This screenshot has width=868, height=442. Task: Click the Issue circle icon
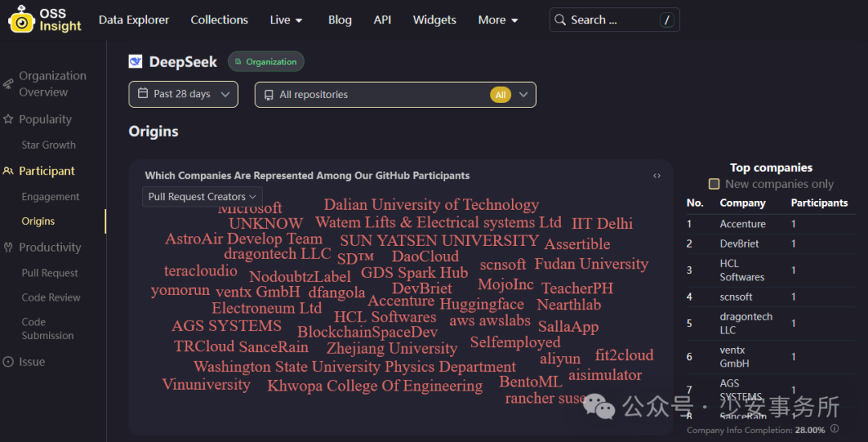click(8, 362)
